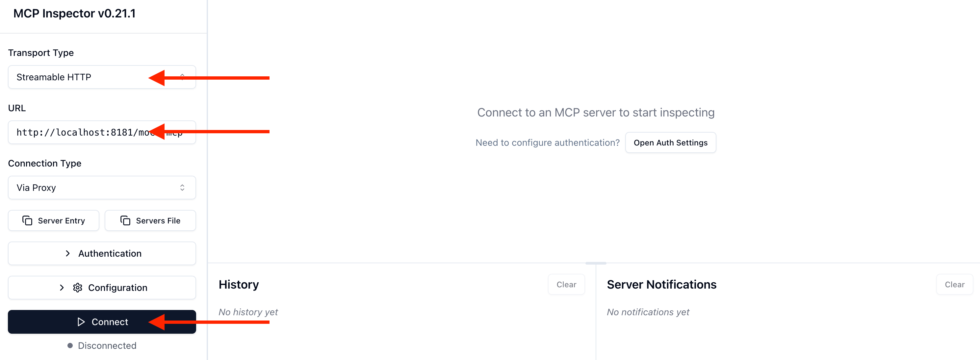Click the gear icon beside Configuration
980x360 pixels.
(78, 288)
